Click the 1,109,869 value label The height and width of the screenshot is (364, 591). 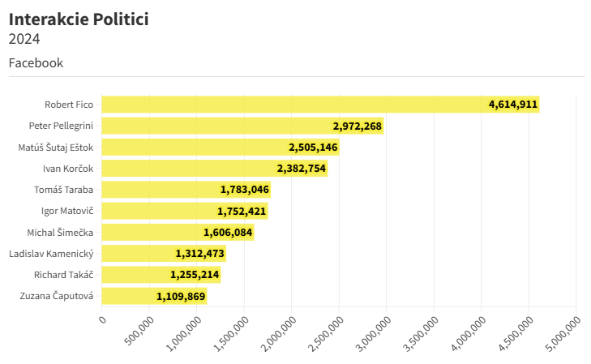tap(181, 296)
